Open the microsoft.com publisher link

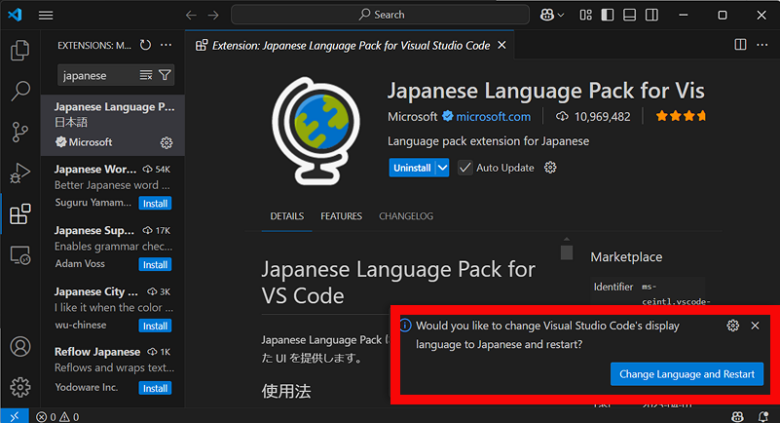pos(493,117)
